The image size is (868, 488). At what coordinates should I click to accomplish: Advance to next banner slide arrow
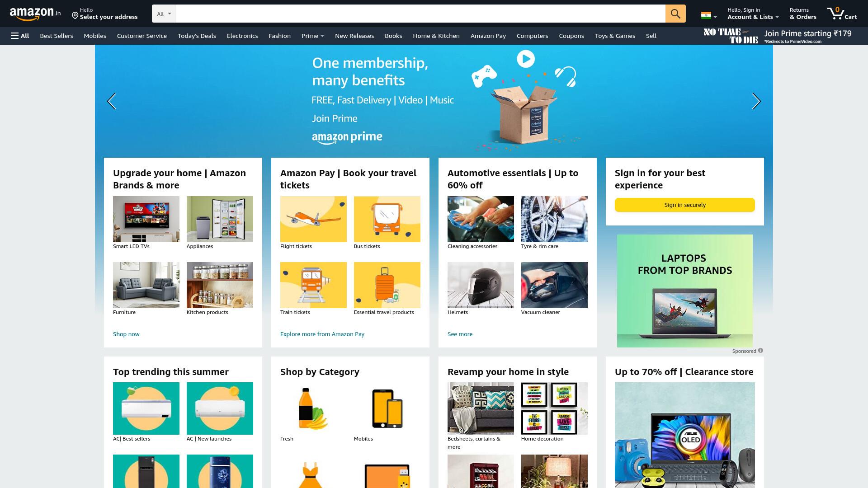coord(756,101)
